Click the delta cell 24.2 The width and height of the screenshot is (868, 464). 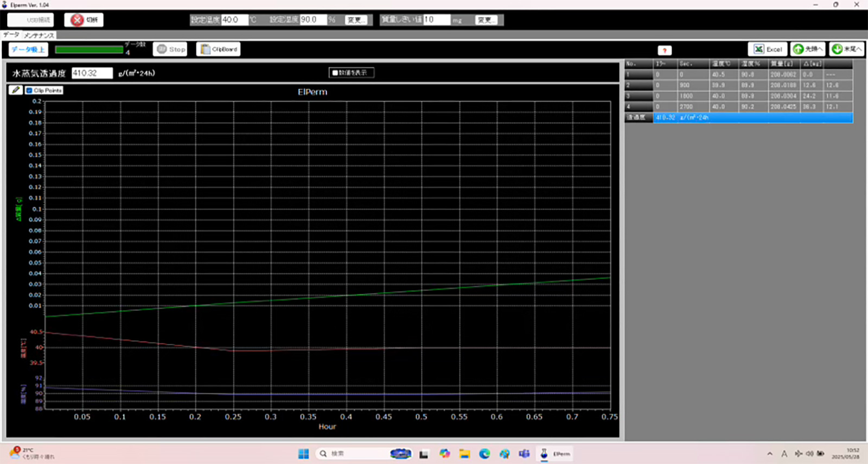(813, 96)
